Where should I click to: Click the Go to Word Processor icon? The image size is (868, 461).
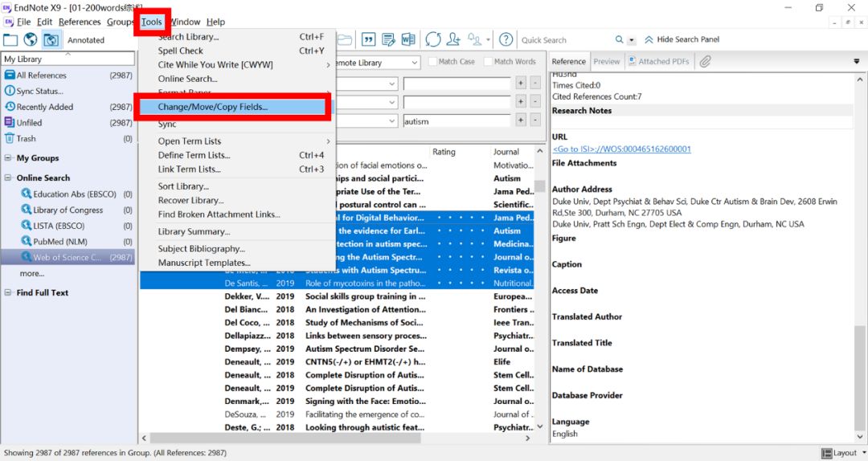click(408, 39)
